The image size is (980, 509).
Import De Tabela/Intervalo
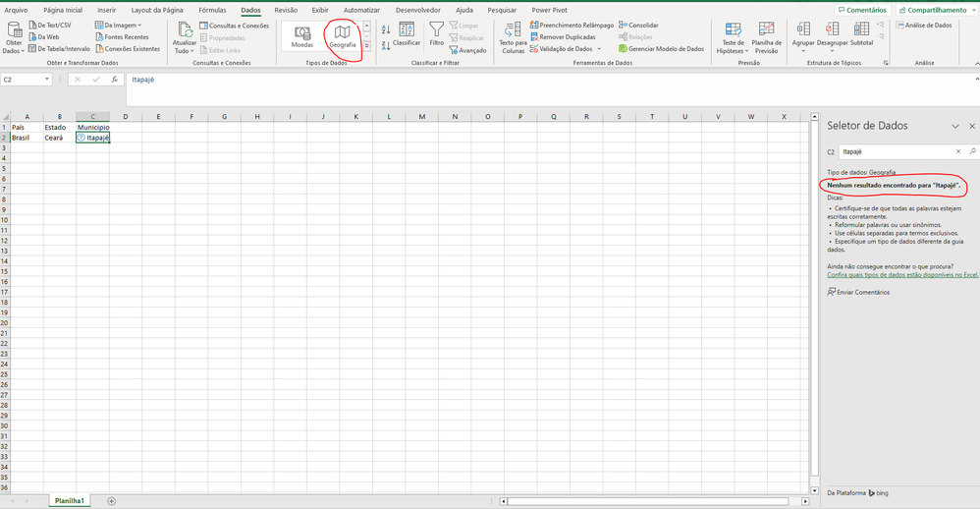[x=59, y=48]
